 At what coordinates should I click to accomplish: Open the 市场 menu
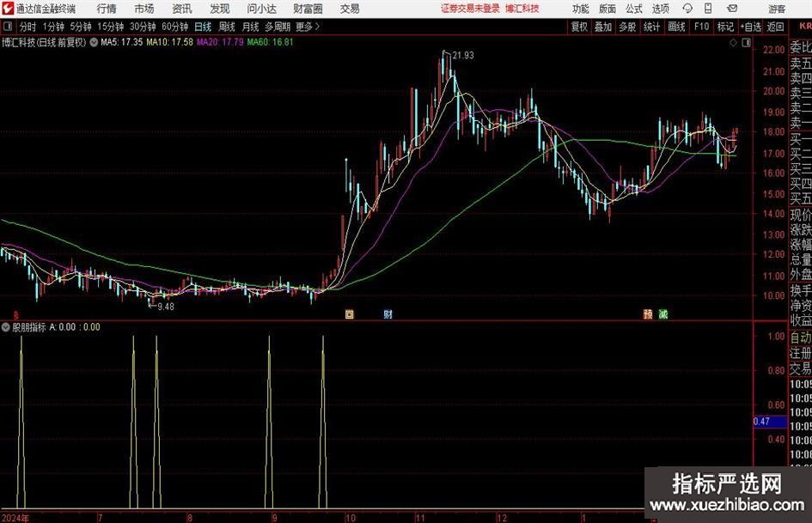click(x=144, y=9)
